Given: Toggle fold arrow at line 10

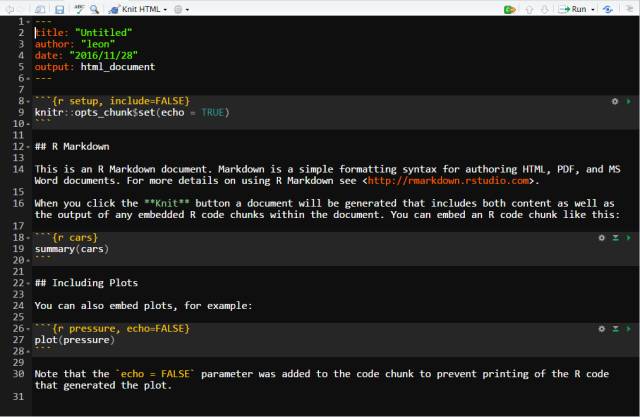Looking at the screenshot, I should (x=28, y=124).
